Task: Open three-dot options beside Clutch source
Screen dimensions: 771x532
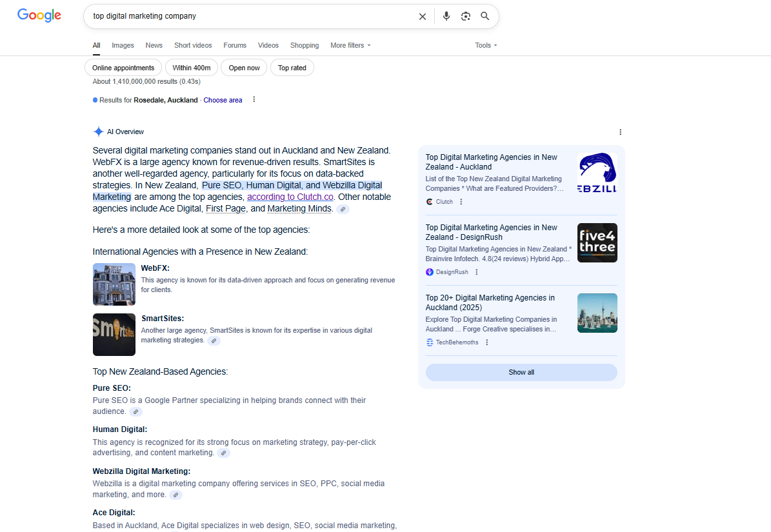Action: click(x=461, y=202)
